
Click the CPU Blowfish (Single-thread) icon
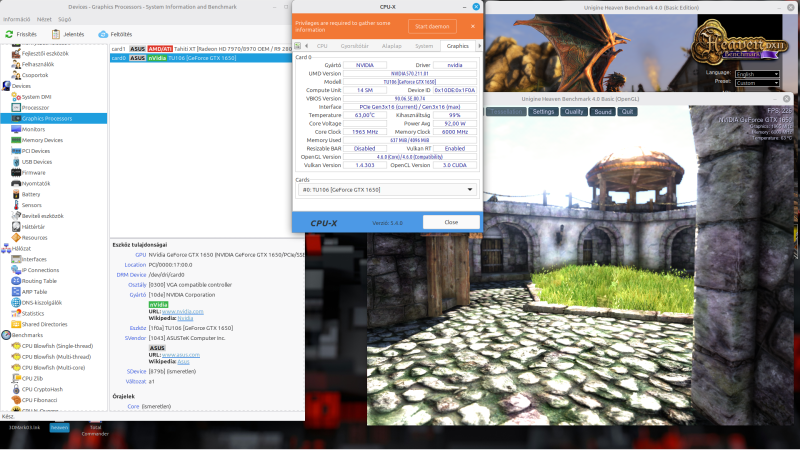click(16, 346)
